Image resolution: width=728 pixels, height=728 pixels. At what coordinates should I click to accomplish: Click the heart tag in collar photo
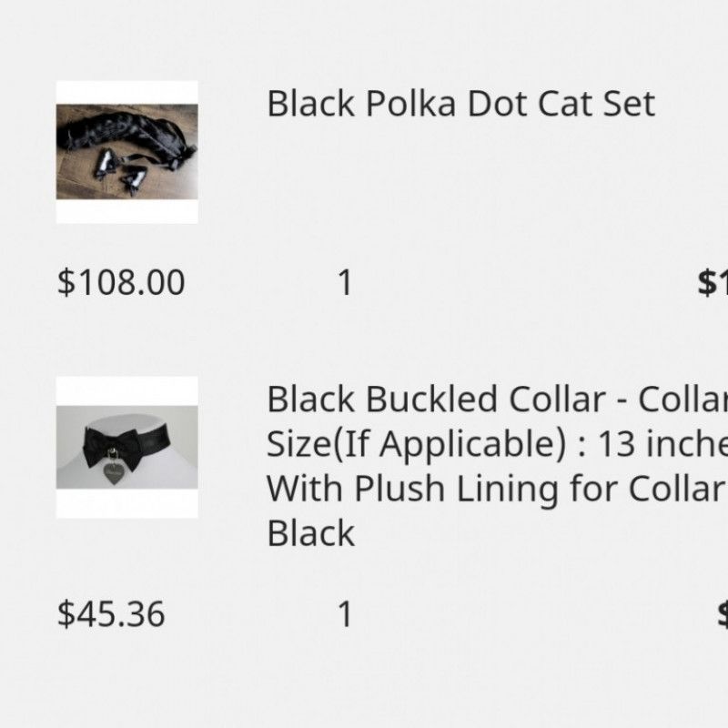[114, 472]
